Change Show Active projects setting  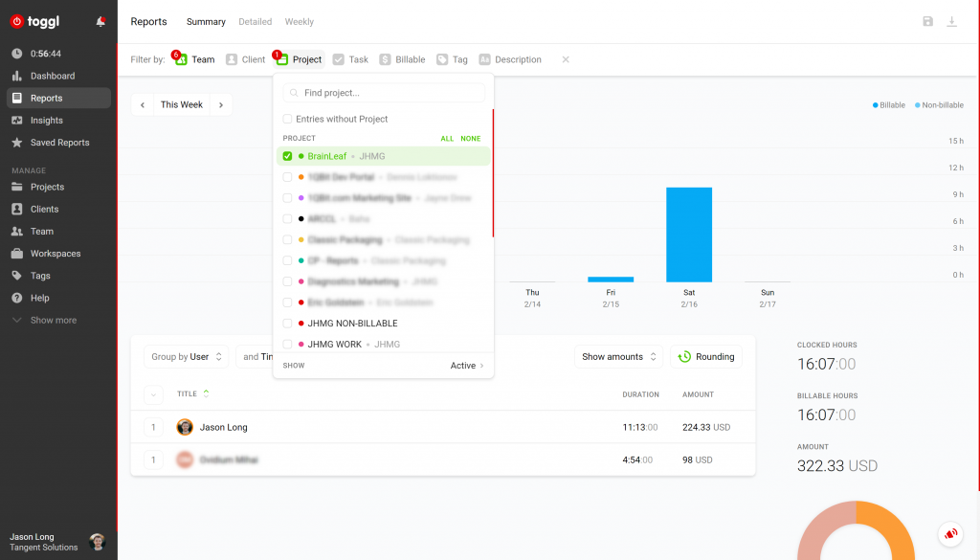pyautogui.click(x=467, y=366)
